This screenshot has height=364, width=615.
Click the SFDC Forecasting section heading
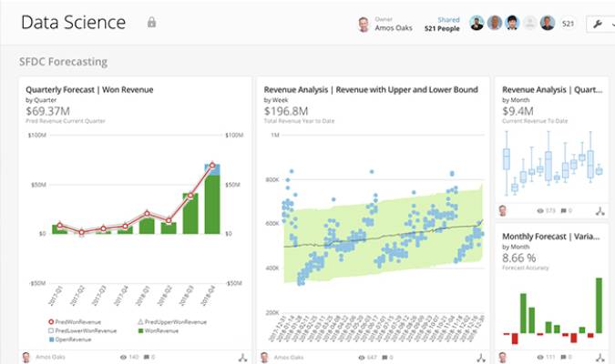click(x=63, y=62)
